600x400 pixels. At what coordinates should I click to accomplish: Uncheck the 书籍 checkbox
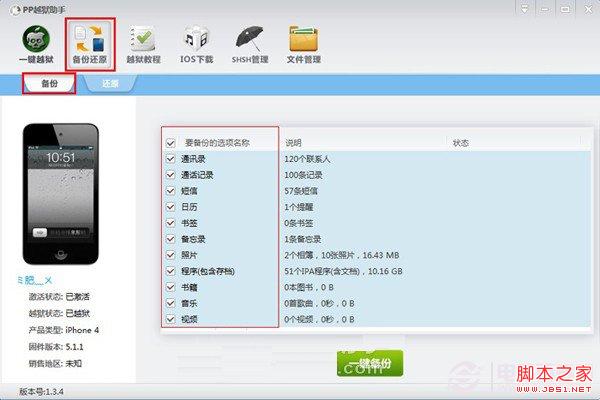tap(171, 287)
